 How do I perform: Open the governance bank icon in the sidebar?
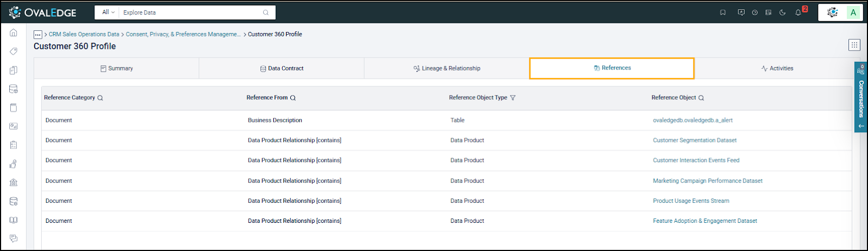14,183
